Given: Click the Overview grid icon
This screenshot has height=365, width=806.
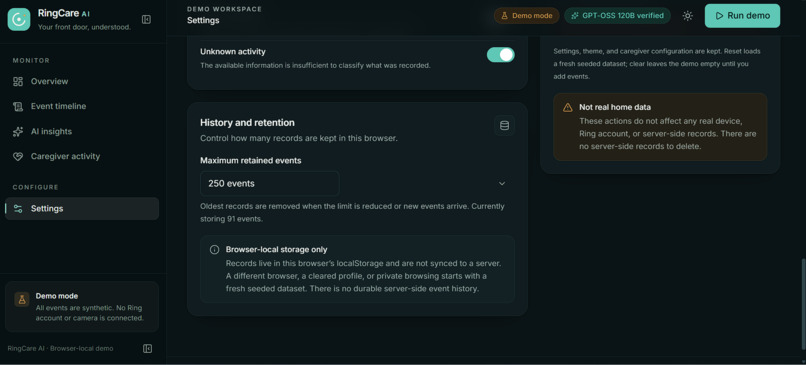Looking at the screenshot, I should coord(18,81).
